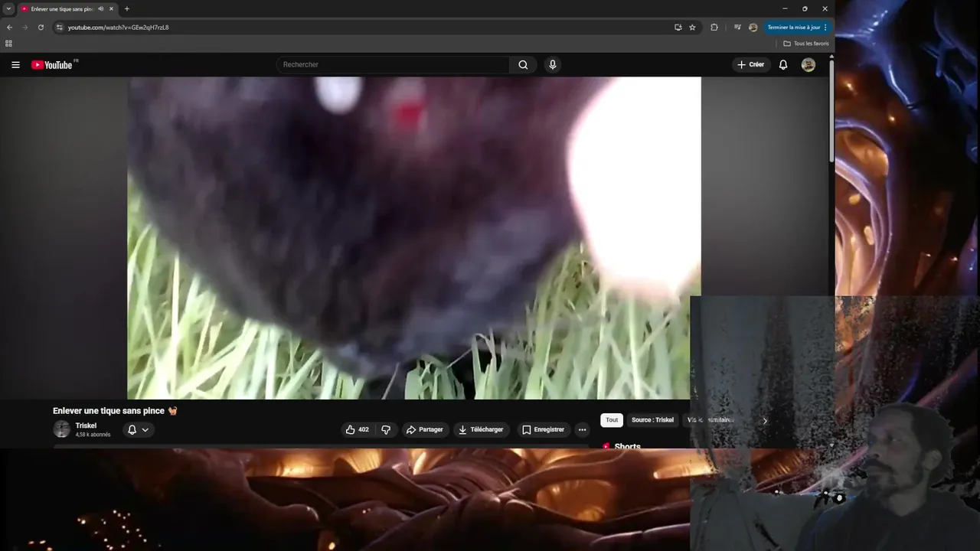Expand the subscription notification bell dropdown
Viewport: 980px width, 551px height.
tap(138, 430)
